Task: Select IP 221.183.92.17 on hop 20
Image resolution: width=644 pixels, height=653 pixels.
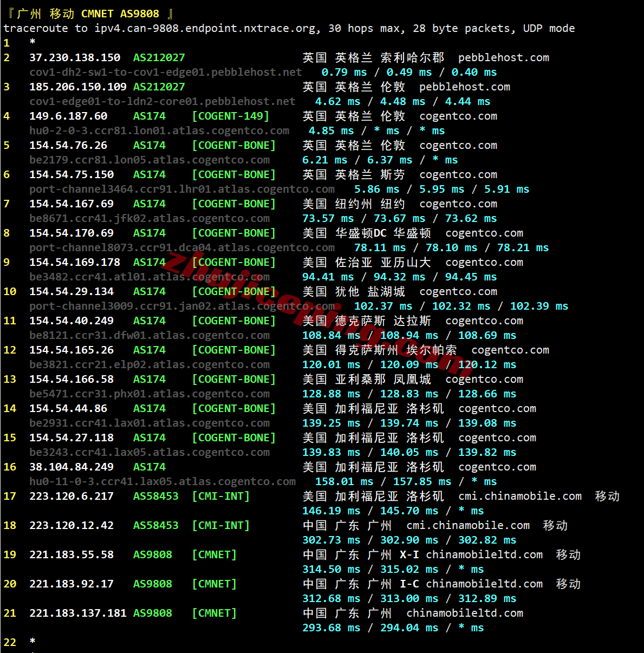Action: [71, 584]
